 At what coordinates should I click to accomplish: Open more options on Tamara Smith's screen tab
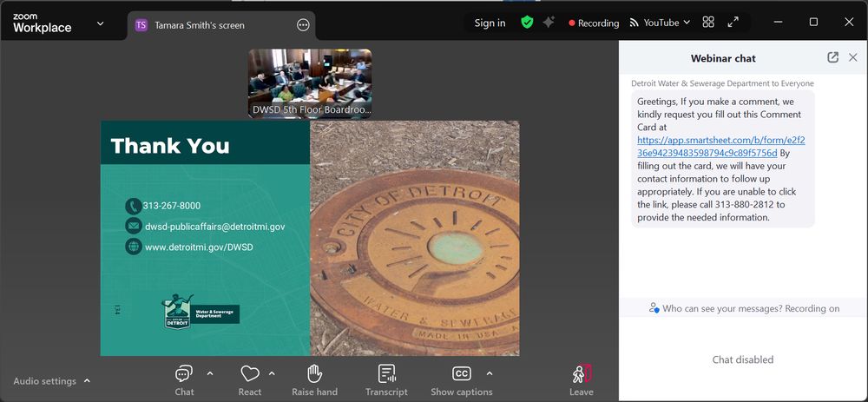[303, 25]
